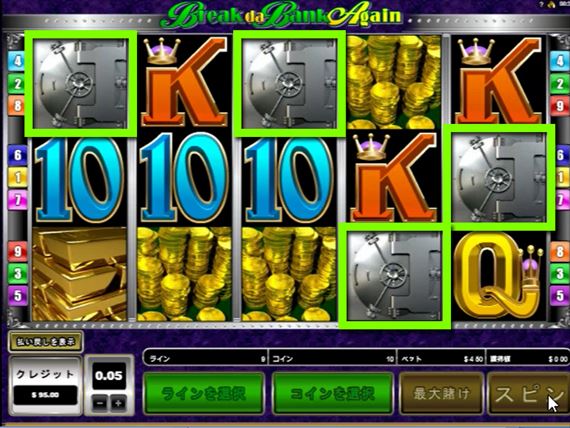
Task: Click ラインを選択 to select lines
Action: (204, 393)
